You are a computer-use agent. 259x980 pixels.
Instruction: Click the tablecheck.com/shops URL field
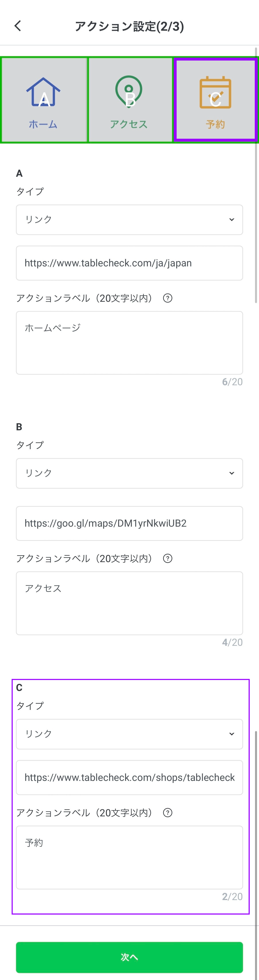pyautogui.click(x=129, y=777)
